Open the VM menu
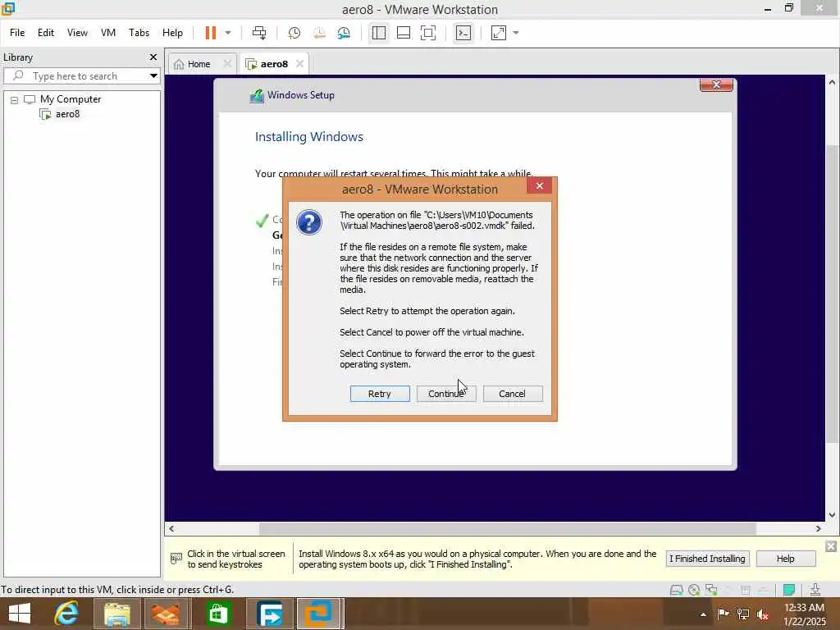The height and width of the screenshot is (630, 840). tap(108, 33)
